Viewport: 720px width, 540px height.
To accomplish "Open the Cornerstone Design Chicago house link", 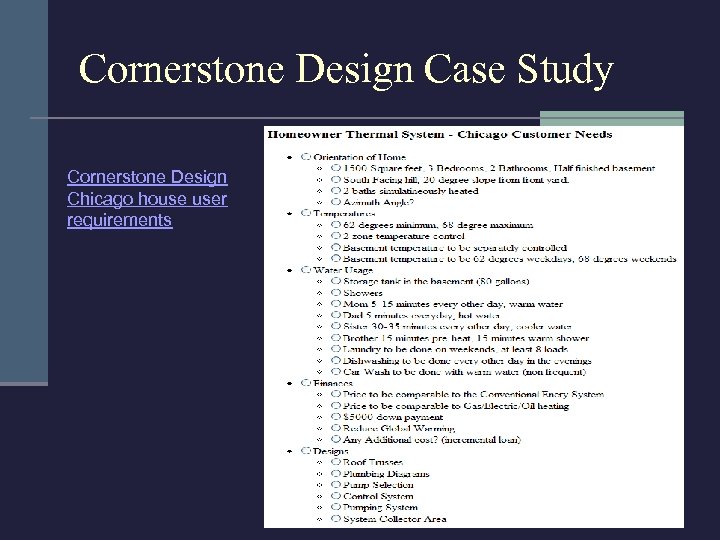I will pos(147,198).
